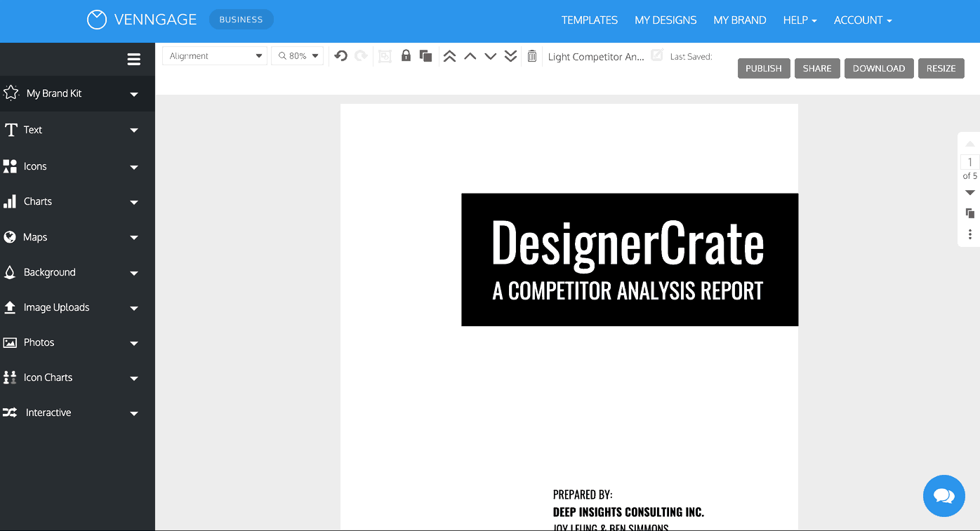The height and width of the screenshot is (531, 980).
Task: Expand the Image Uploads panel arrow
Action: tap(134, 308)
